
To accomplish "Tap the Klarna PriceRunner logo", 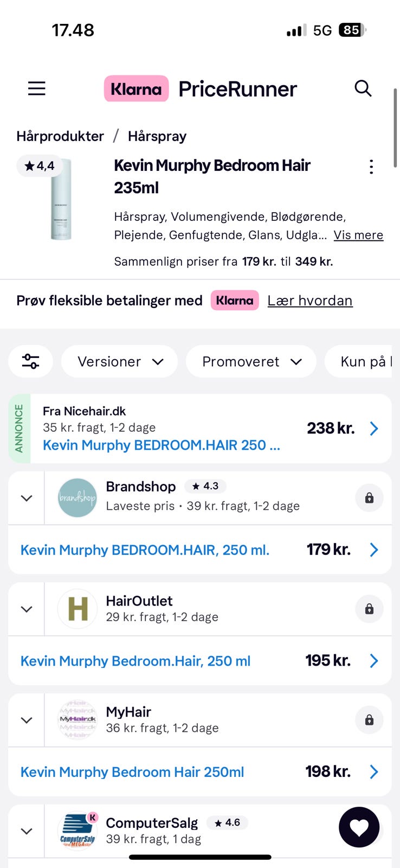I will pos(201,88).
